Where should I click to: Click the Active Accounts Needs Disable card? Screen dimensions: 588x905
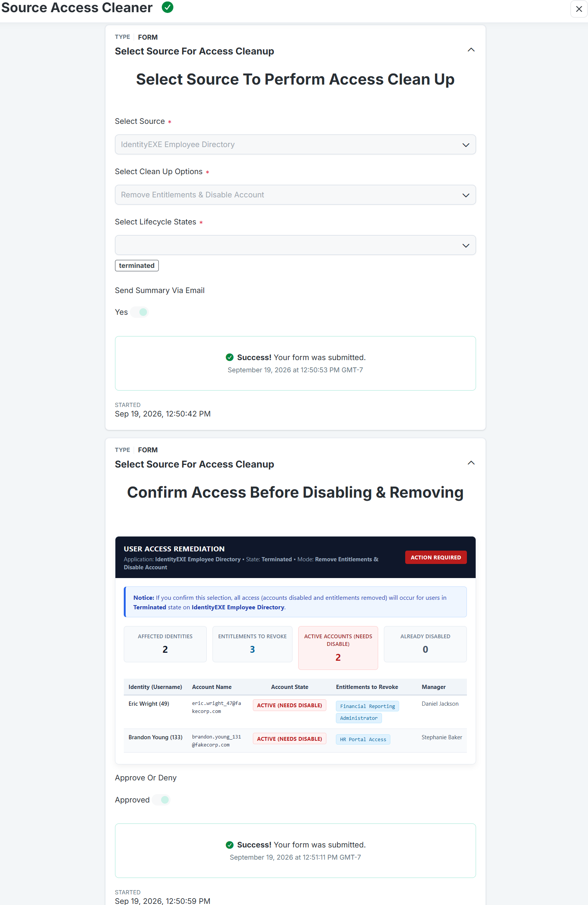pyautogui.click(x=338, y=648)
